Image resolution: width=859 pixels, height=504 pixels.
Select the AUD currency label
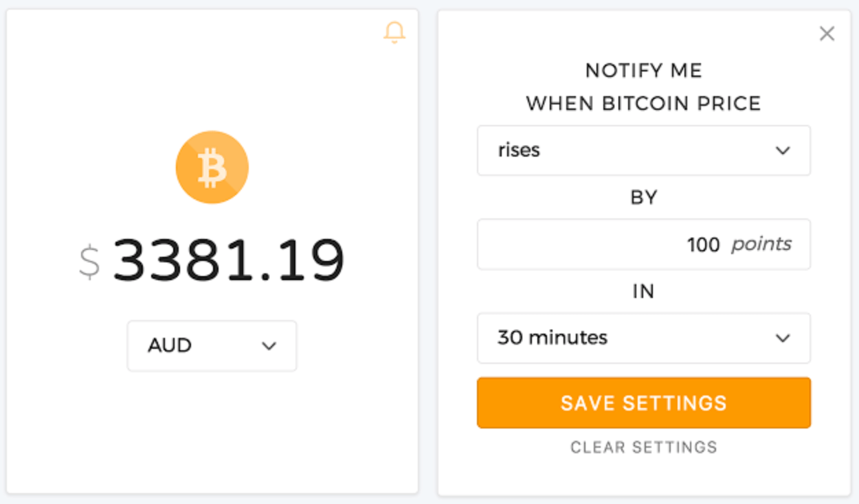tap(170, 345)
